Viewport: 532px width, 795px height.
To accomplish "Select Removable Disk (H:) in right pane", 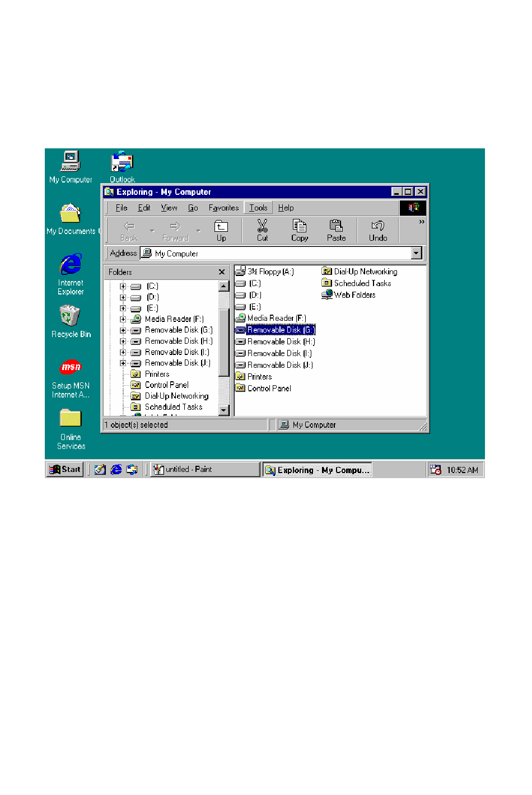I will point(275,342).
